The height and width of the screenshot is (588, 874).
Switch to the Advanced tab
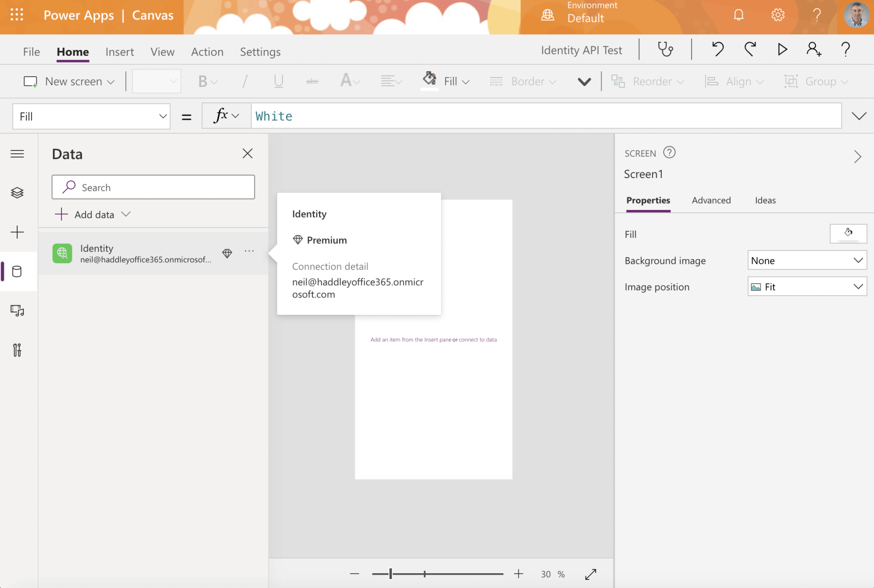point(711,200)
